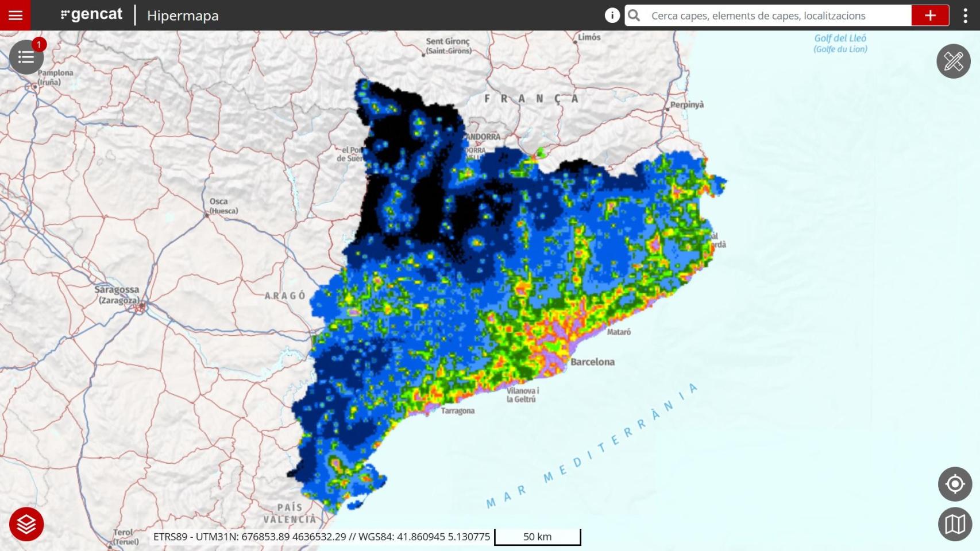Click the red plus add-layer button

(x=931, y=15)
